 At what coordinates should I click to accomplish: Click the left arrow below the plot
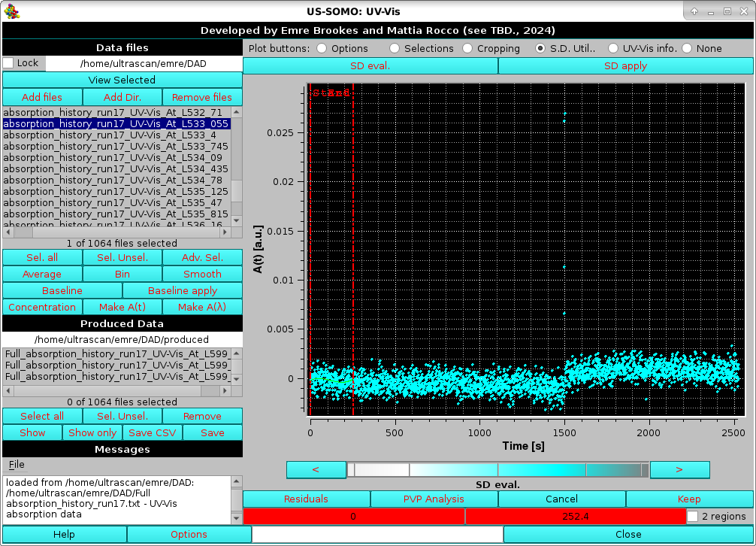coord(316,469)
